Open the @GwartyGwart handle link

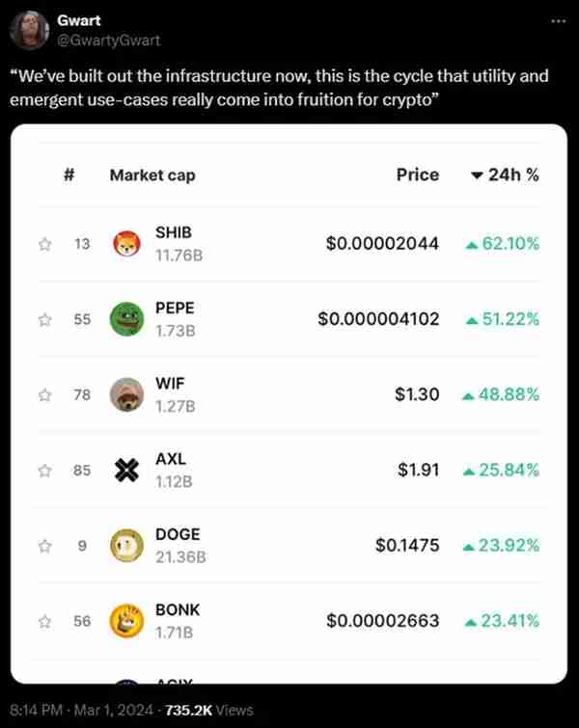click(108, 40)
